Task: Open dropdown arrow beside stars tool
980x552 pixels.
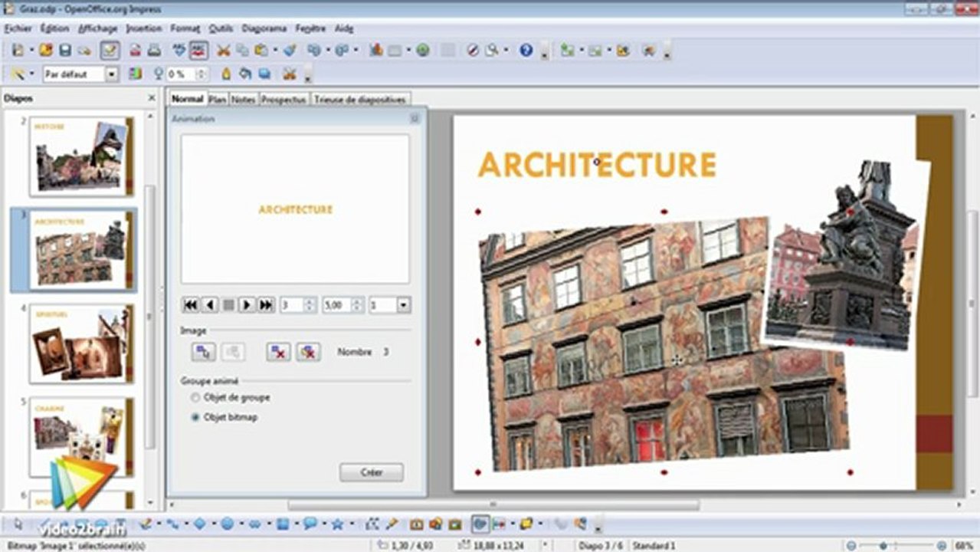Action: tap(352, 524)
